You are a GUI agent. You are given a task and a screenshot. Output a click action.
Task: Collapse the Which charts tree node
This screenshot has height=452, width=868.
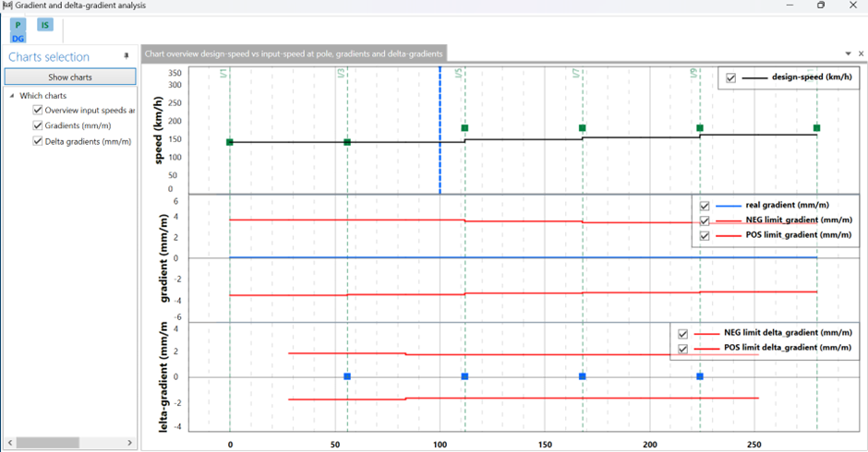(x=12, y=96)
